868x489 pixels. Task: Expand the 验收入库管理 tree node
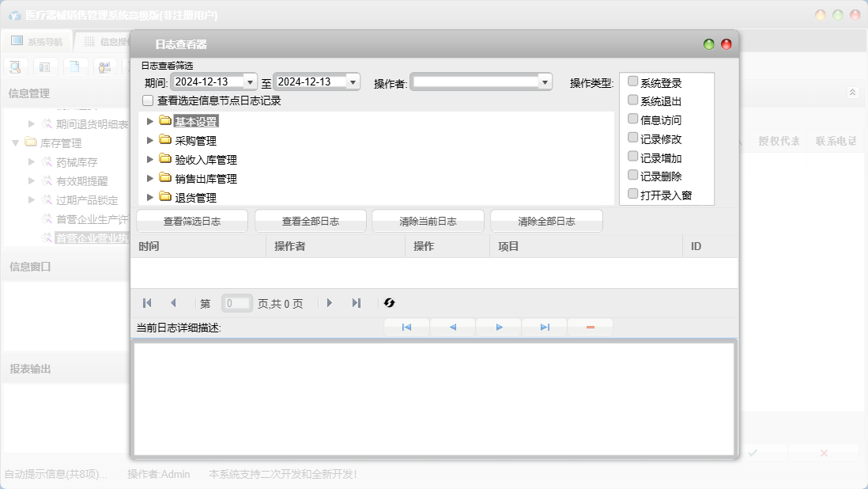pyautogui.click(x=149, y=159)
